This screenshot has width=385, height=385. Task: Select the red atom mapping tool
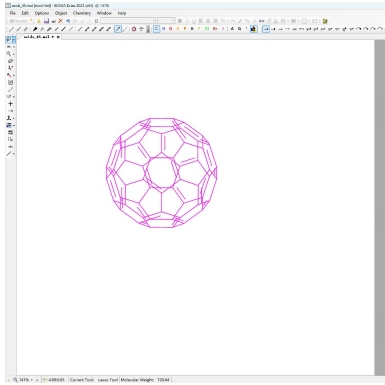[9, 75]
